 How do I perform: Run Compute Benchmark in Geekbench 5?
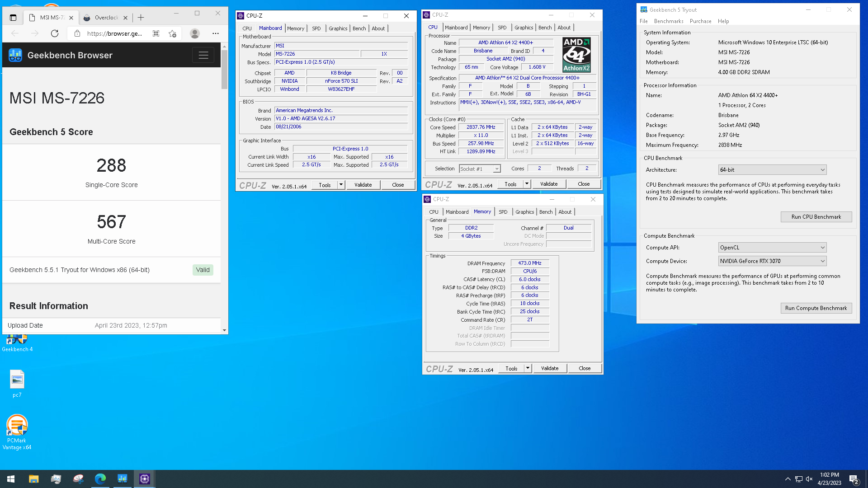coord(816,308)
